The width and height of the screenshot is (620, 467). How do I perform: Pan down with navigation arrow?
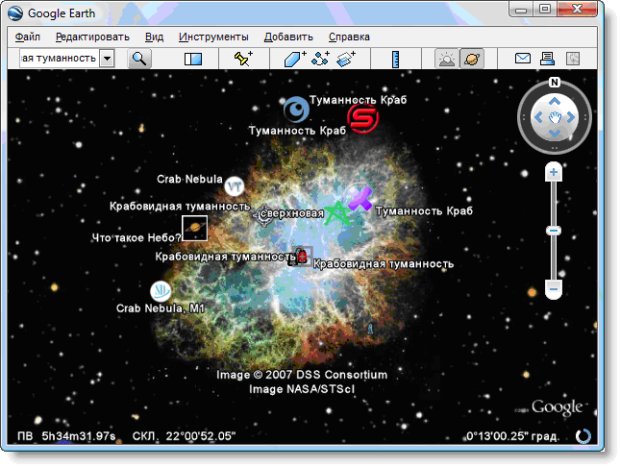[554, 133]
